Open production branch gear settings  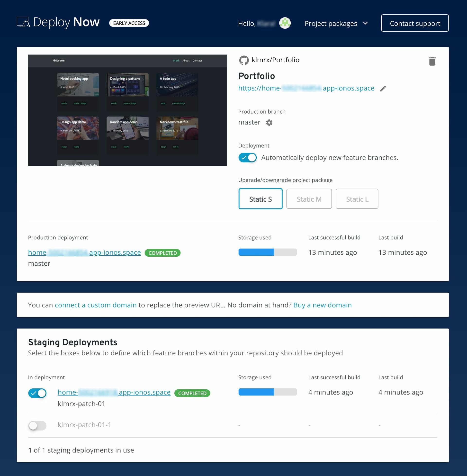click(269, 122)
